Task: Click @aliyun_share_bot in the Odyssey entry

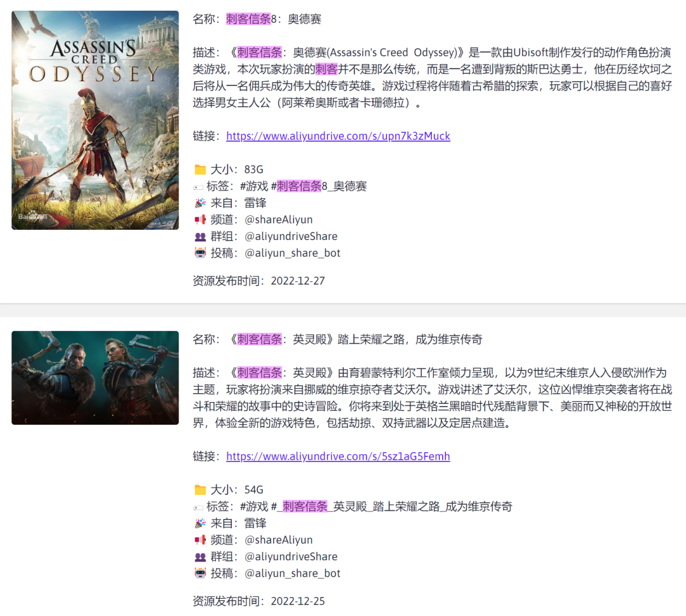Action: [292, 253]
